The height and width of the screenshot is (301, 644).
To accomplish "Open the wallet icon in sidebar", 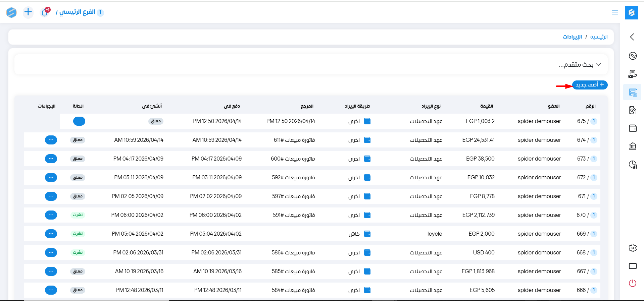I will tap(633, 128).
